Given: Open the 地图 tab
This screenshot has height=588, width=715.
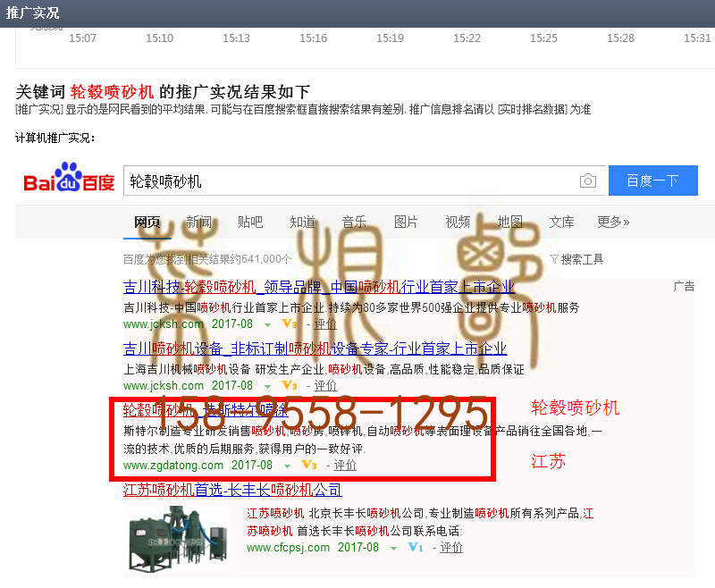Looking at the screenshot, I should pos(509,222).
